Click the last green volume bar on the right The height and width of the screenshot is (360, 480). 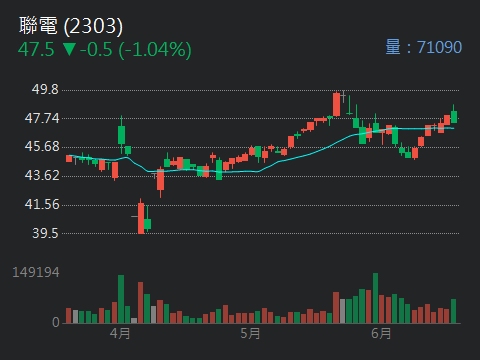(454, 311)
